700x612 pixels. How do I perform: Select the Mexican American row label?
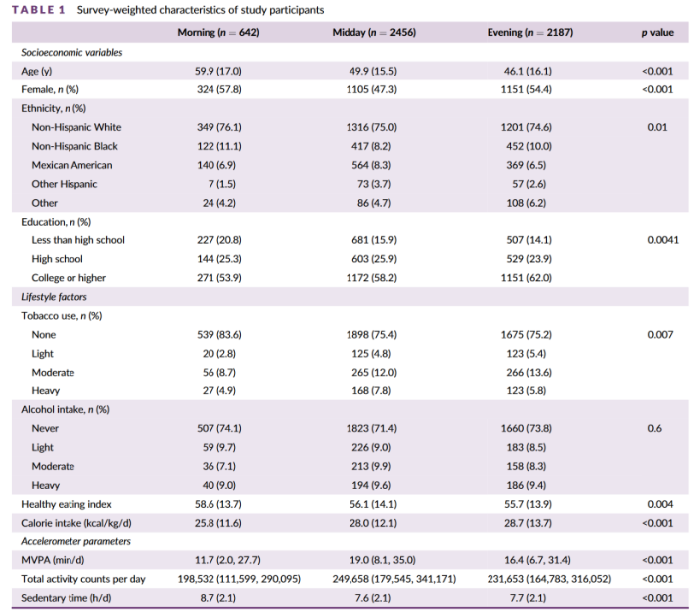(71, 165)
